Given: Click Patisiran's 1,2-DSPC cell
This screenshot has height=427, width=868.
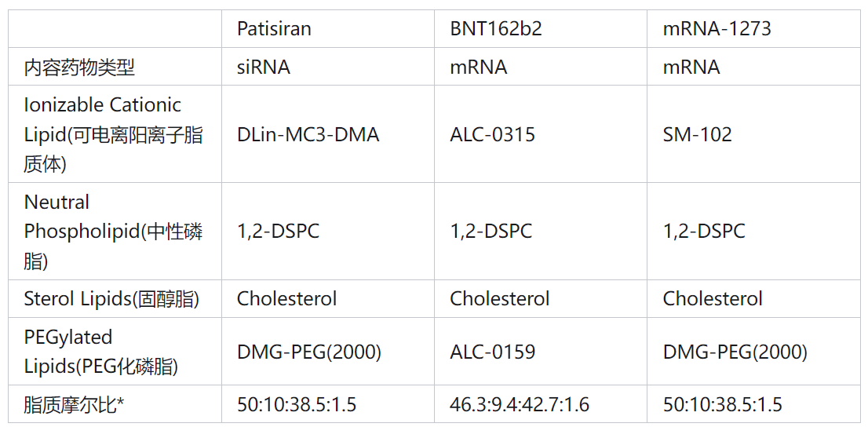Looking at the screenshot, I should tap(278, 232).
